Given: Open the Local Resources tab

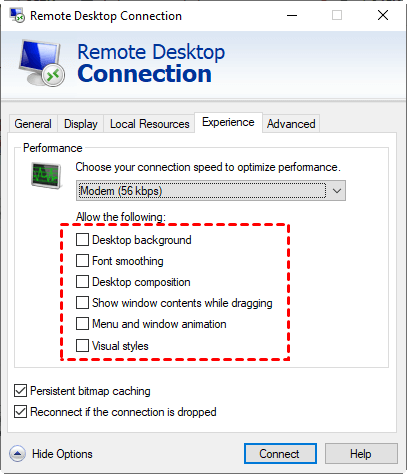Looking at the screenshot, I should (x=149, y=124).
